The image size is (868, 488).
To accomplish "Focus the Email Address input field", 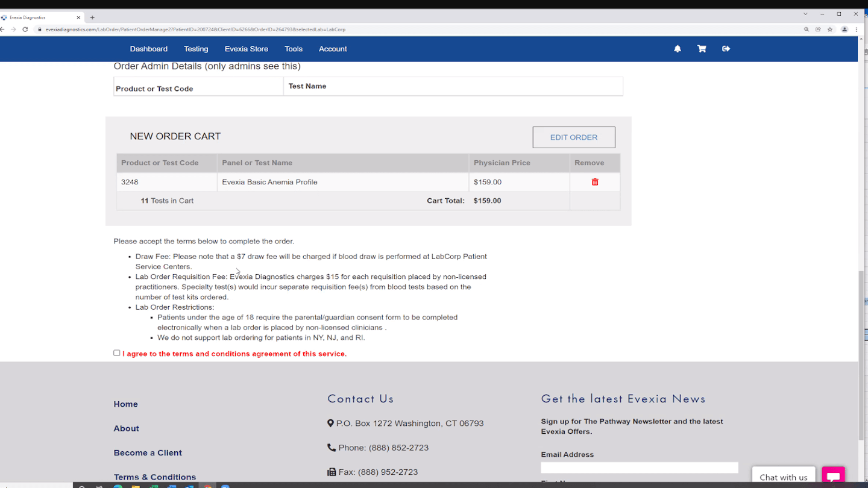I will [639, 468].
